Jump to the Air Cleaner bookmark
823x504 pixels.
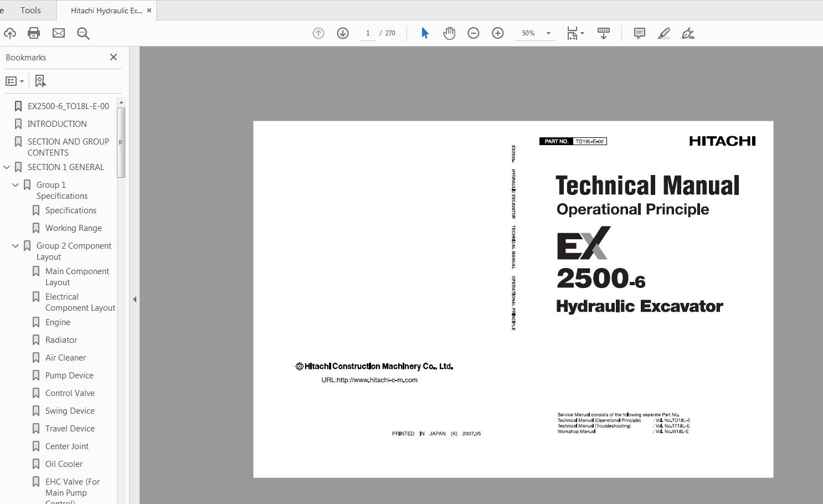coord(65,357)
